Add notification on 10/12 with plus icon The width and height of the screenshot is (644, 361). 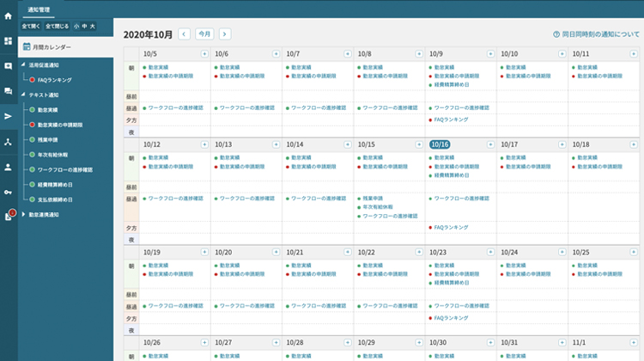204,144
